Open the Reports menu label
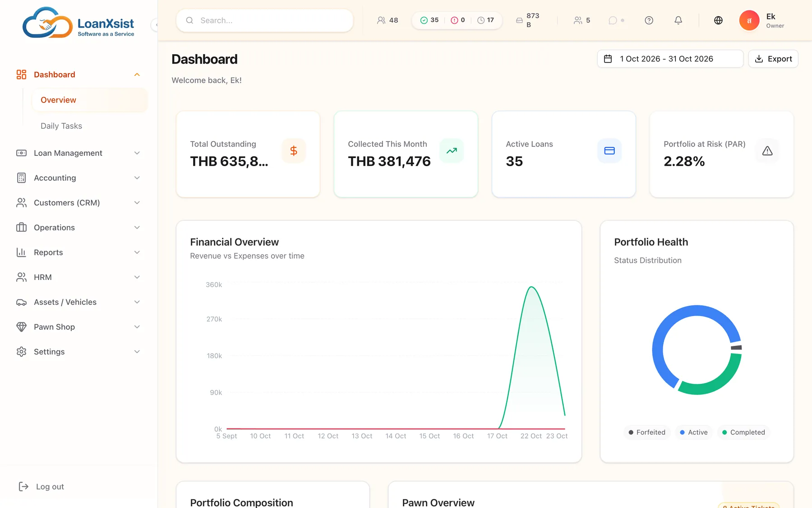812x508 pixels. 48,252
